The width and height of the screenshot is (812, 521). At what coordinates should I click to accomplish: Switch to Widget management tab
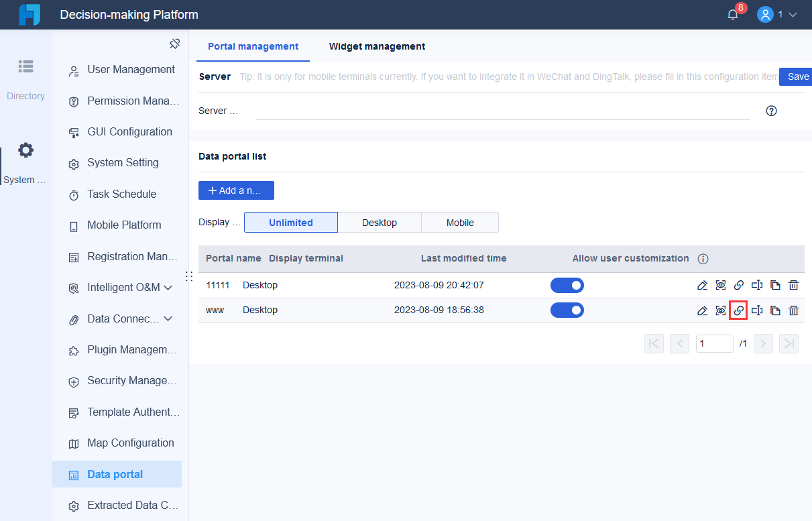(377, 46)
